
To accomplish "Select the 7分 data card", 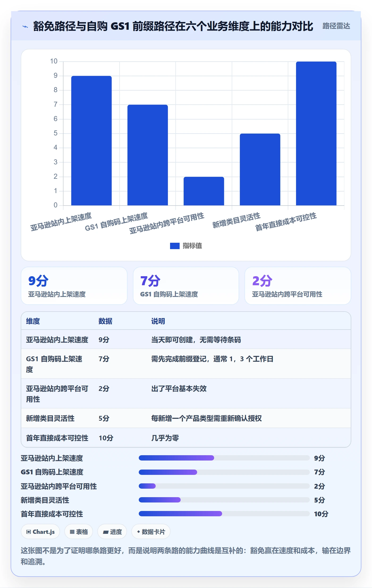I will (x=186, y=286).
